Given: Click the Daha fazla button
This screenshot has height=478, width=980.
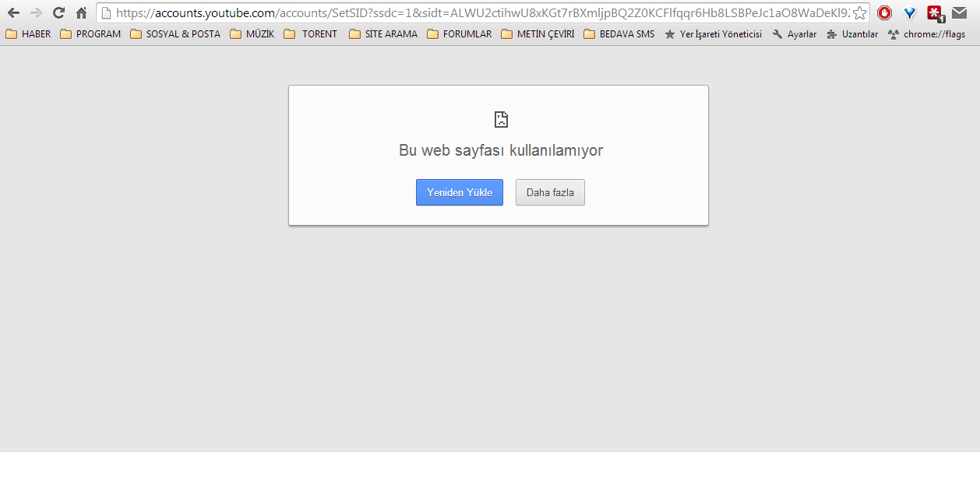Looking at the screenshot, I should 550,192.
